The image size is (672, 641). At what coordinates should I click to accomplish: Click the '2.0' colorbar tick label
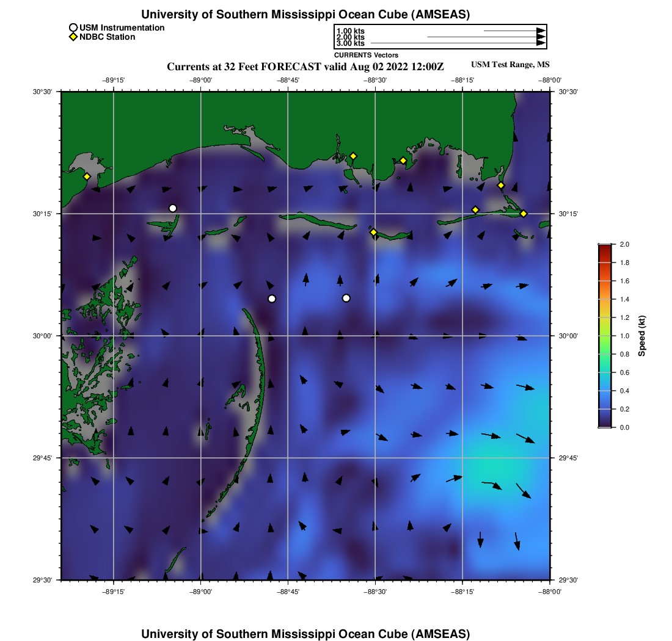coord(624,245)
